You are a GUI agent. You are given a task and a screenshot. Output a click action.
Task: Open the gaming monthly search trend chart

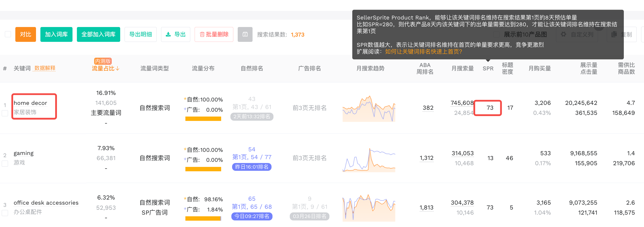pos(369,160)
